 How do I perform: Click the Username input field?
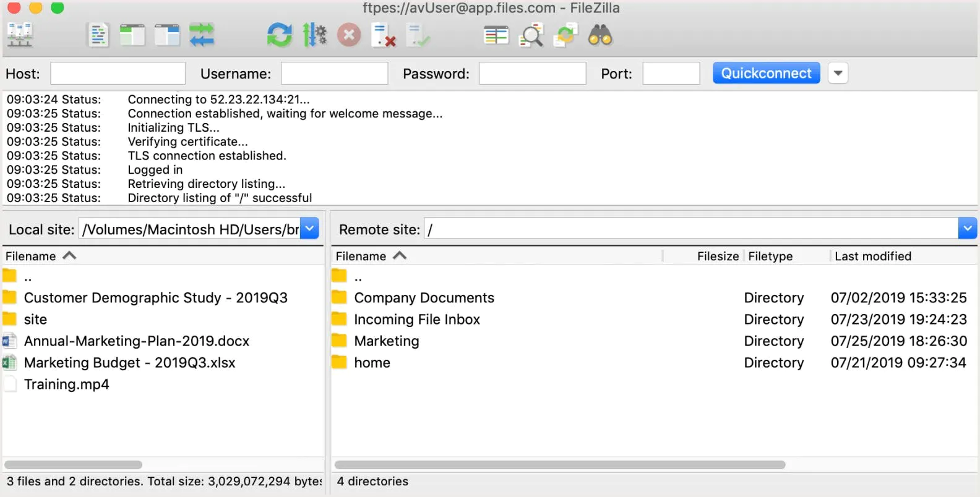(334, 73)
